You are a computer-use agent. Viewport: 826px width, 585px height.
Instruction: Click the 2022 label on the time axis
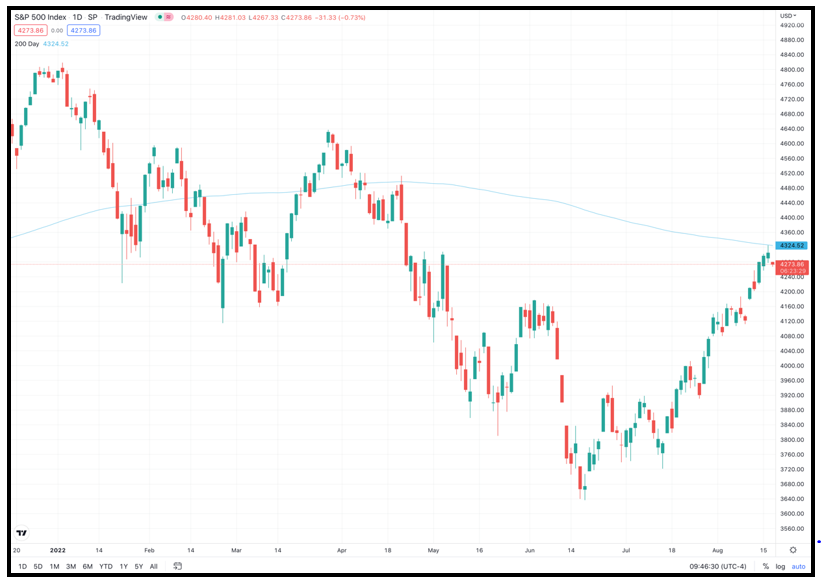point(57,550)
